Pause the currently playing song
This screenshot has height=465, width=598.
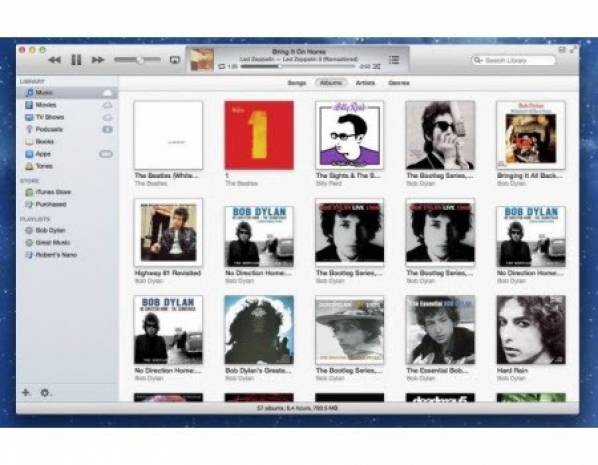[76, 60]
